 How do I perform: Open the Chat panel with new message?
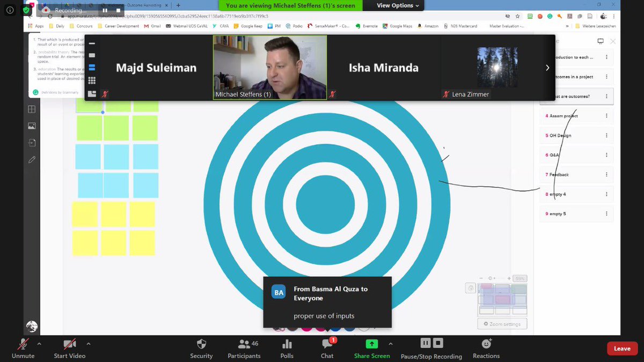pyautogui.click(x=327, y=348)
